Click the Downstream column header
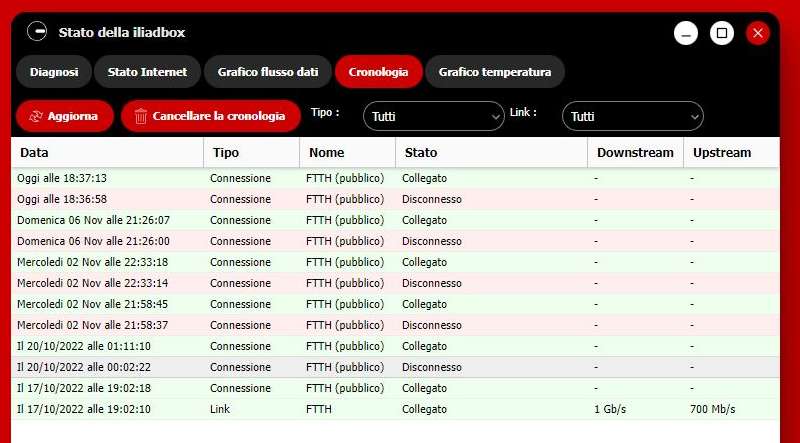The width and height of the screenshot is (800, 443). click(634, 153)
